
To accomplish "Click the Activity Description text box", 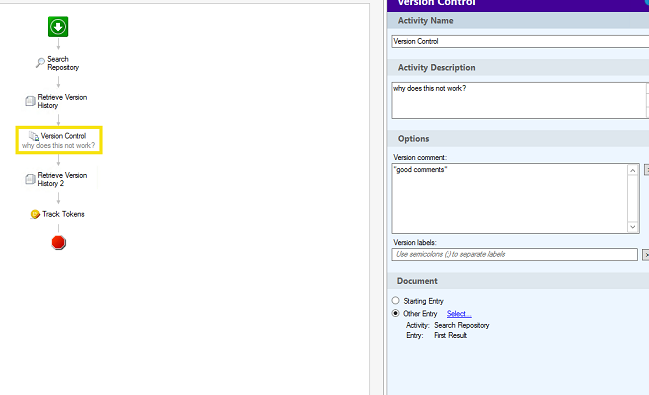I will pos(519,100).
